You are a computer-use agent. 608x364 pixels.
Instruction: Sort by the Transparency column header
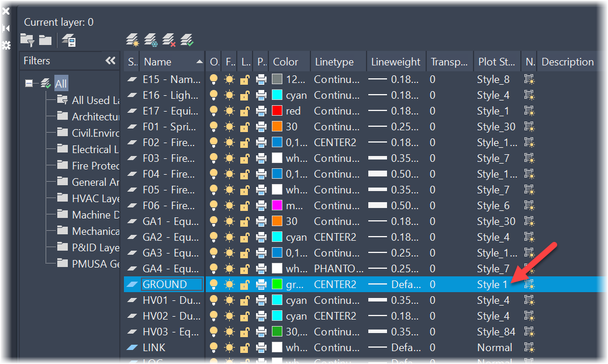450,61
